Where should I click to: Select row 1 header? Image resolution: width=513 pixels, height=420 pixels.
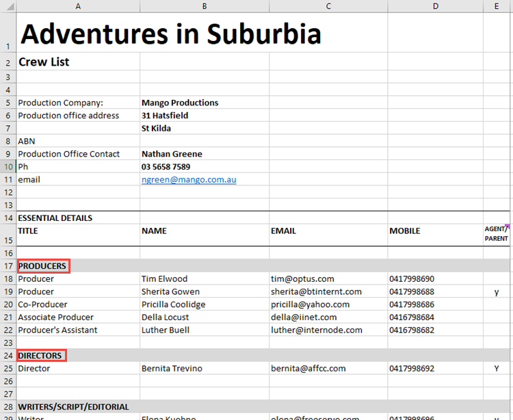coord(8,32)
